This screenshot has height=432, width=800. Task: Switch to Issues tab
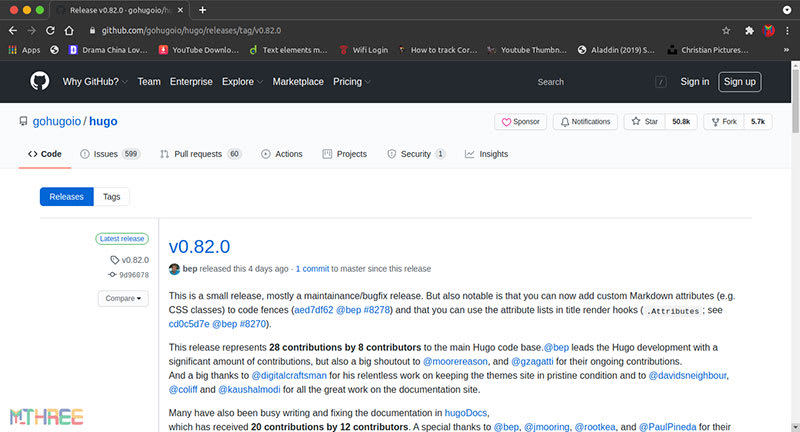(x=110, y=154)
